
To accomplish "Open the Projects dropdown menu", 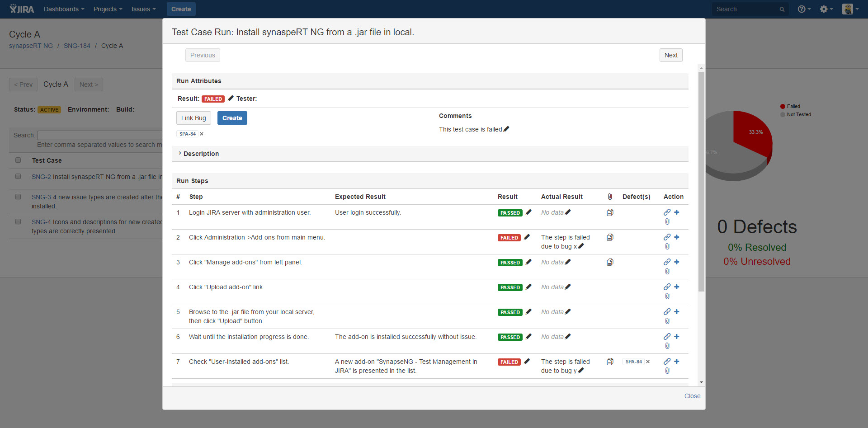I will tap(108, 9).
